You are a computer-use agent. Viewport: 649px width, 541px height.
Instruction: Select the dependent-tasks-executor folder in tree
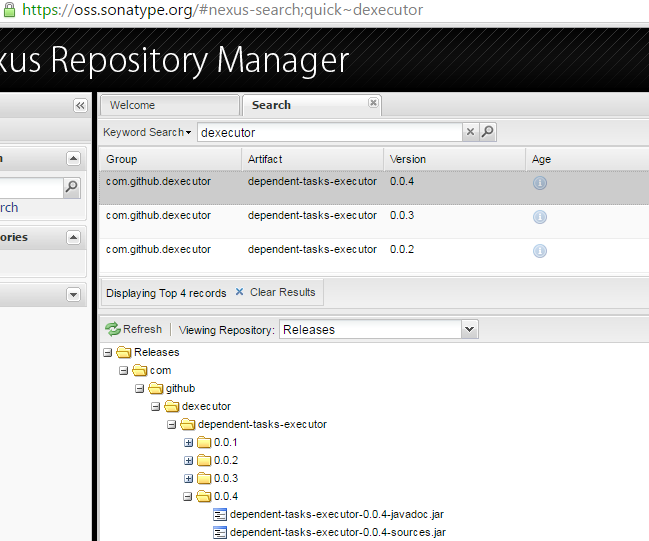(262, 424)
